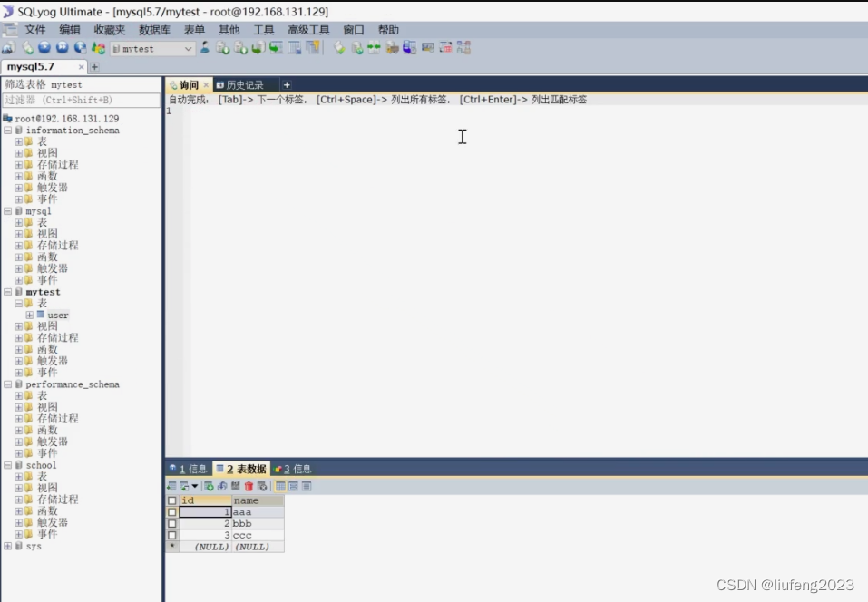Close the mysql5.7 connection tab
The height and width of the screenshot is (602, 868).
pos(82,67)
